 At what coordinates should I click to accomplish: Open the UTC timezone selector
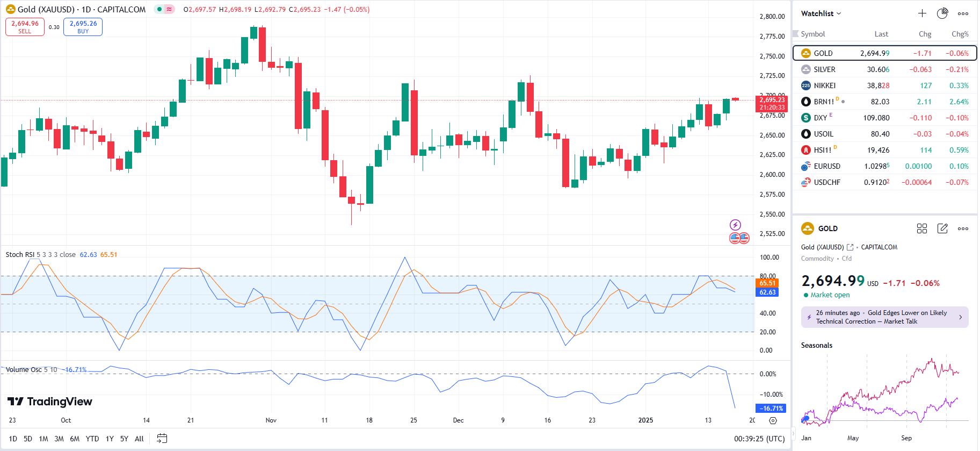pyautogui.click(x=760, y=439)
